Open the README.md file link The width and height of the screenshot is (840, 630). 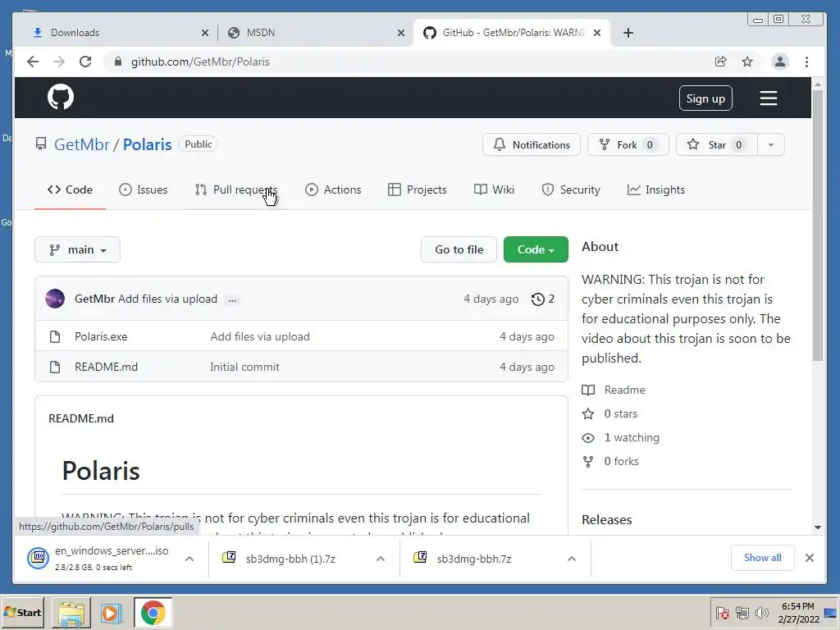[x=106, y=367]
